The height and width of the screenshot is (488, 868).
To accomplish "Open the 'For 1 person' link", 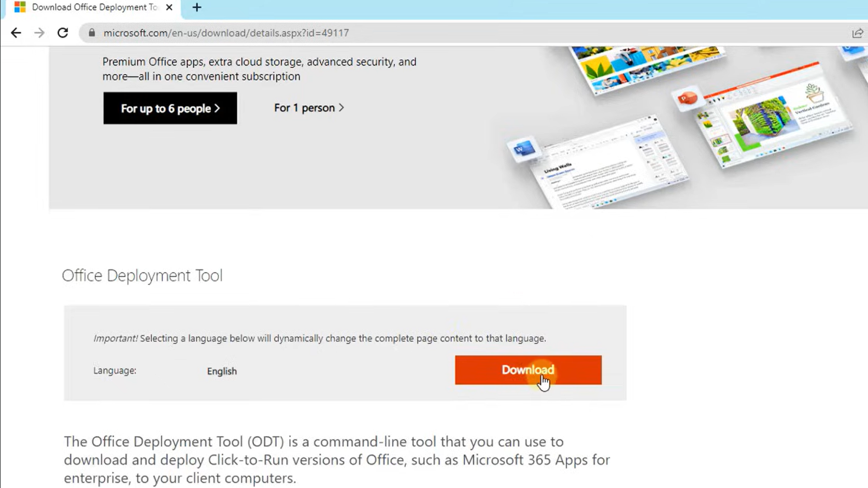I will pos(309,108).
